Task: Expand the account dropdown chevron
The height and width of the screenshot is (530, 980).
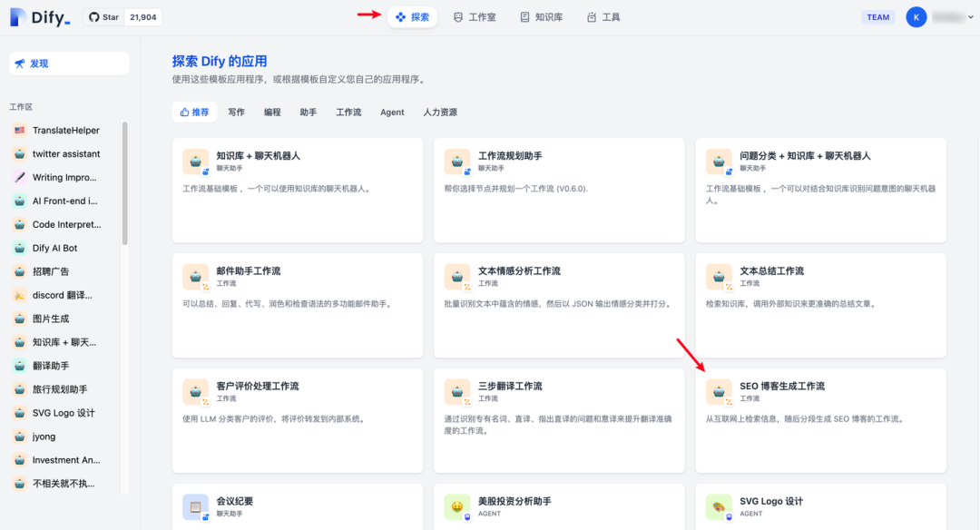Action: point(969,16)
